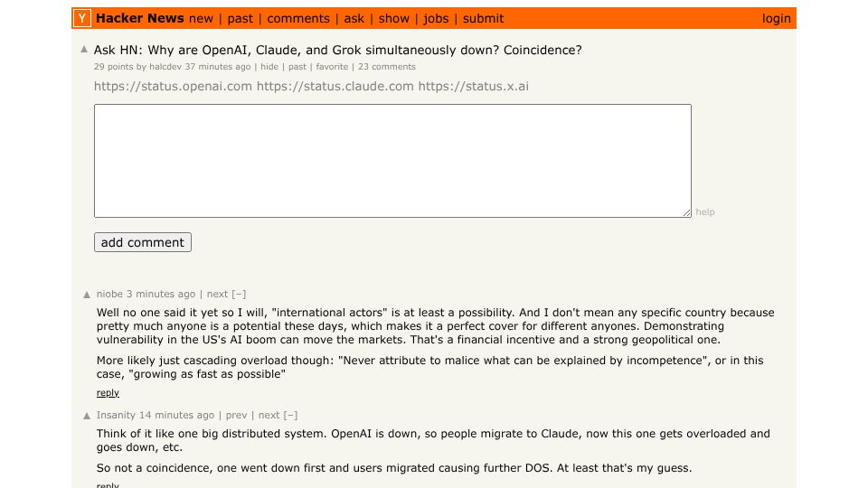Collapse Insanity's comment thread

click(290, 415)
